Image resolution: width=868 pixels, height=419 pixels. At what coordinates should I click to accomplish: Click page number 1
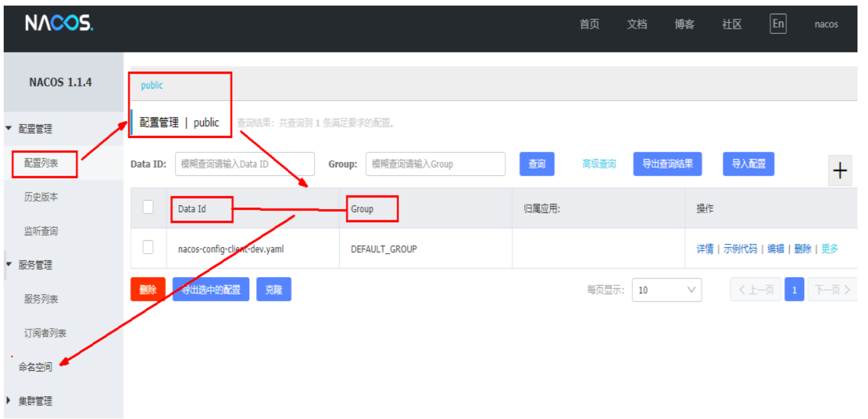tap(794, 290)
